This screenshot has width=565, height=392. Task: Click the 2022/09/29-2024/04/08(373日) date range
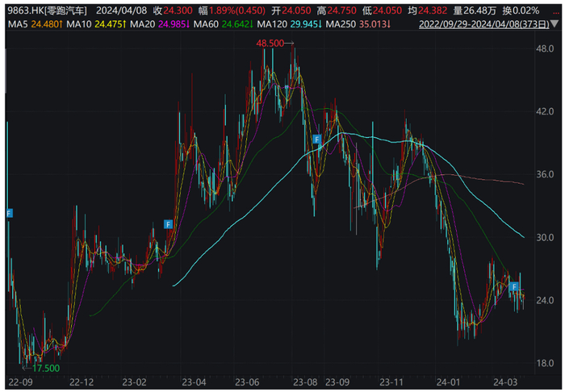[x=484, y=24]
